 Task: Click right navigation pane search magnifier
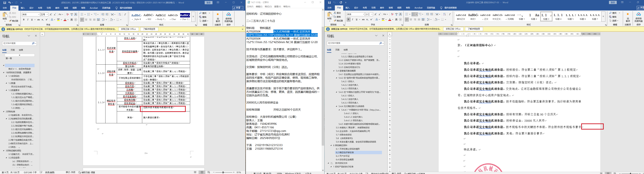click(x=380, y=43)
